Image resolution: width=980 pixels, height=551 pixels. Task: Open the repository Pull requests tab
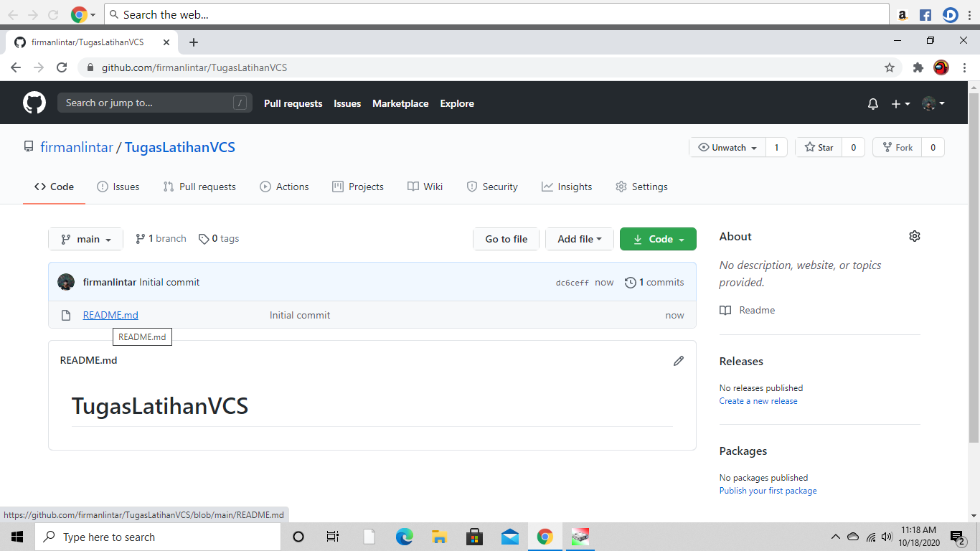199,187
